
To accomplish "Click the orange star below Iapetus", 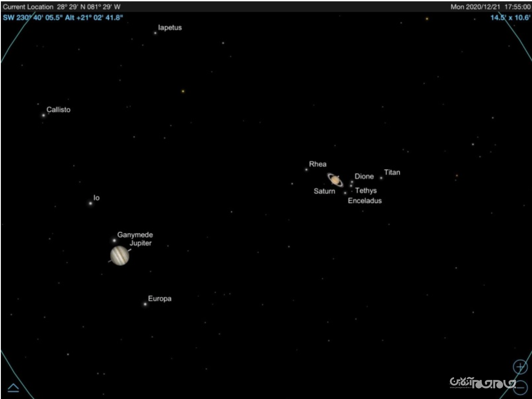I will pyautogui.click(x=183, y=91).
